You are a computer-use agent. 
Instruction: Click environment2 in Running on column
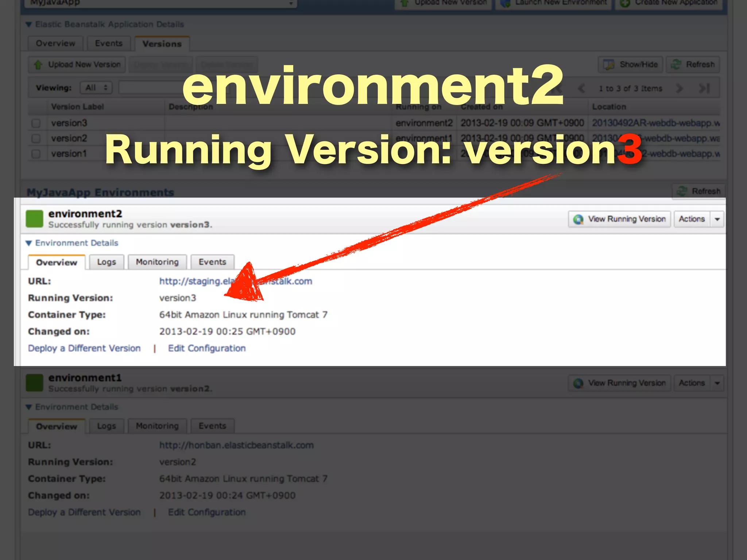coord(424,123)
